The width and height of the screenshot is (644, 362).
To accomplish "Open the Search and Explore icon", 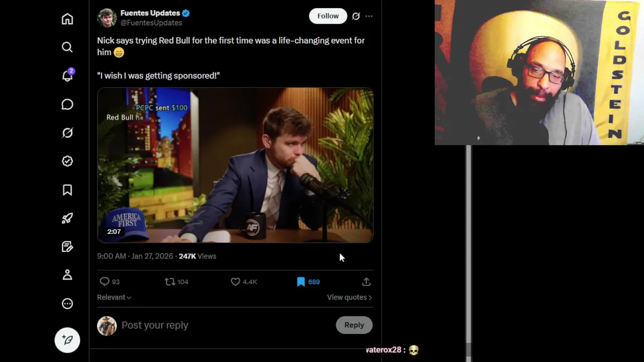I will [67, 47].
